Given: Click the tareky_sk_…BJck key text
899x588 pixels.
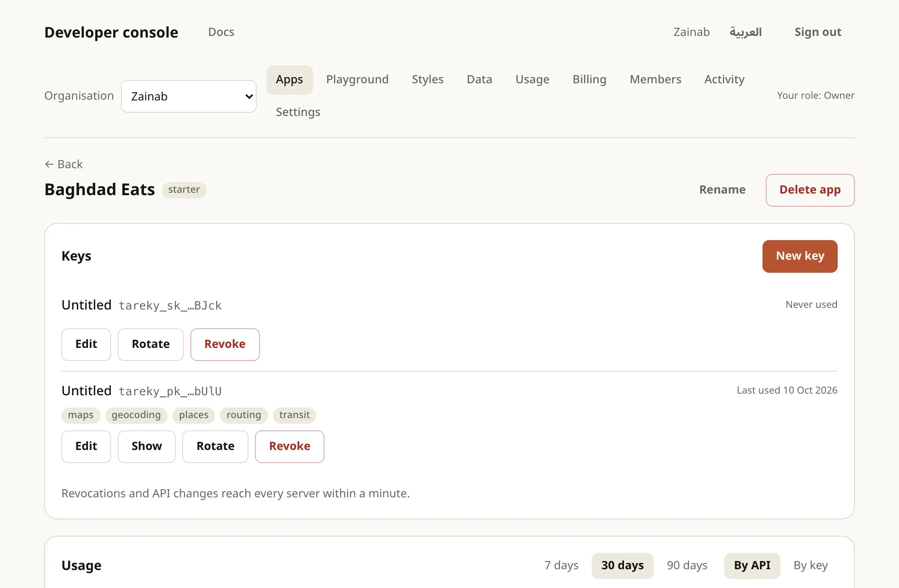Looking at the screenshot, I should (170, 305).
